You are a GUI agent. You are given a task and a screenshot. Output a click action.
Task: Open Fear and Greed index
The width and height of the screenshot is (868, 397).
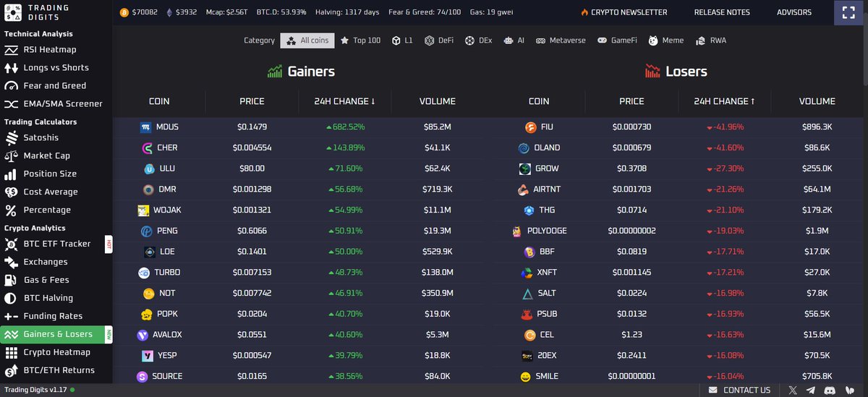click(46, 86)
